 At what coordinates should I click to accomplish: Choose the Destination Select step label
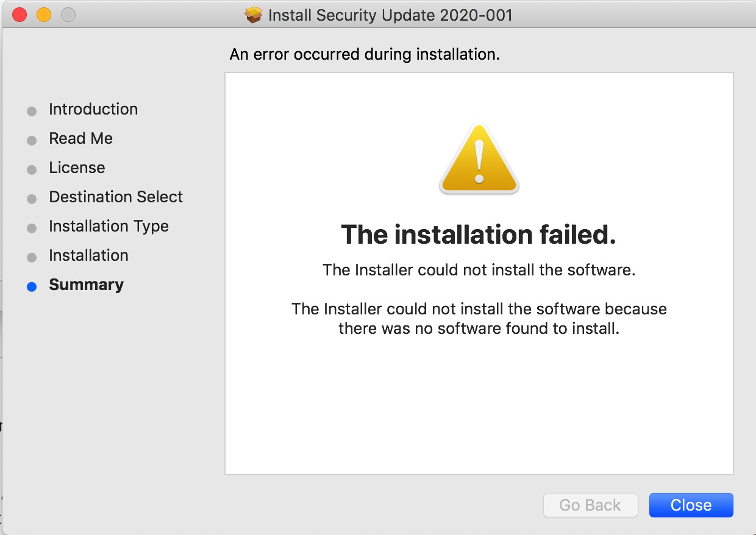click(x=116, y=197)
